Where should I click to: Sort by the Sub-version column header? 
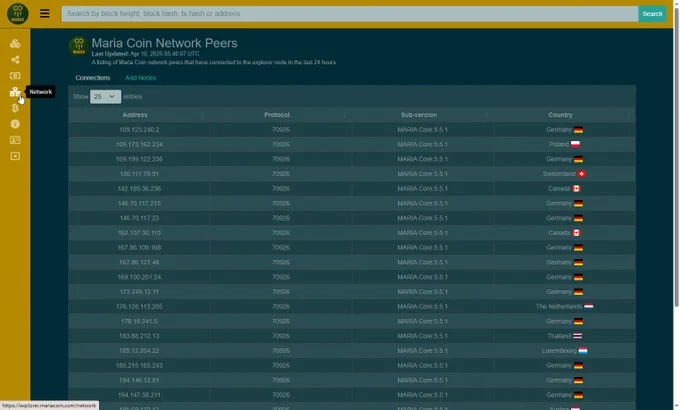point(418,115)
